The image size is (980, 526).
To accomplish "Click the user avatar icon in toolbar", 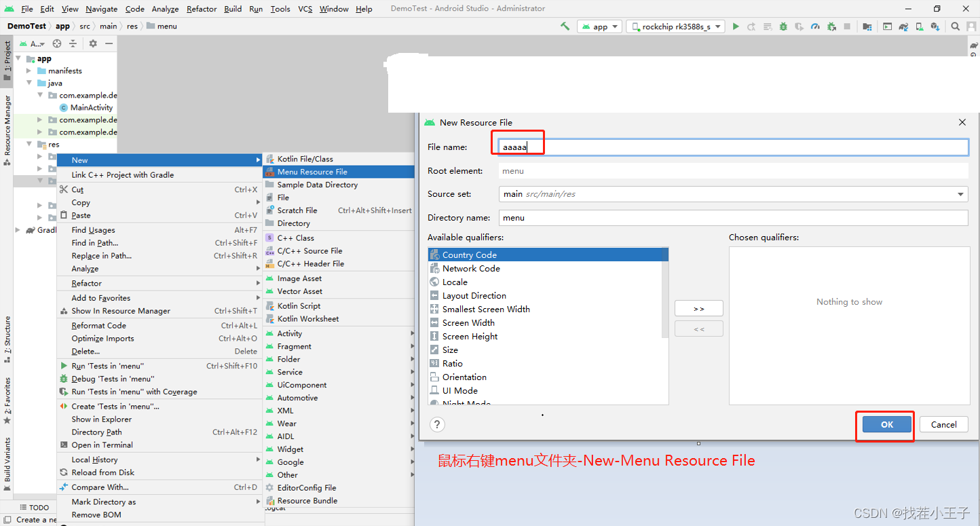I will [x=971, y=26].
